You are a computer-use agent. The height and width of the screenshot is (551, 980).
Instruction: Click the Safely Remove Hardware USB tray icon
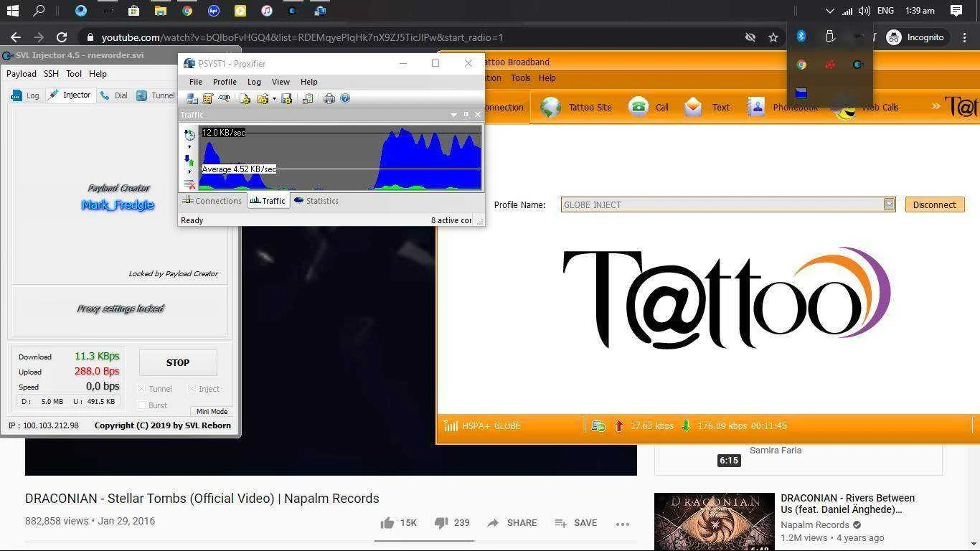(x=830, y=37)
